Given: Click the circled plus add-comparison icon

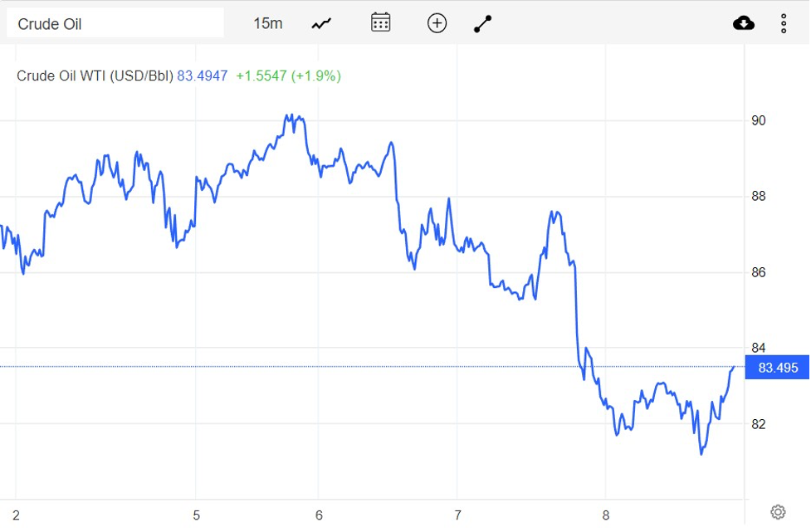Looking at the screenshot, I should (437, 23).
